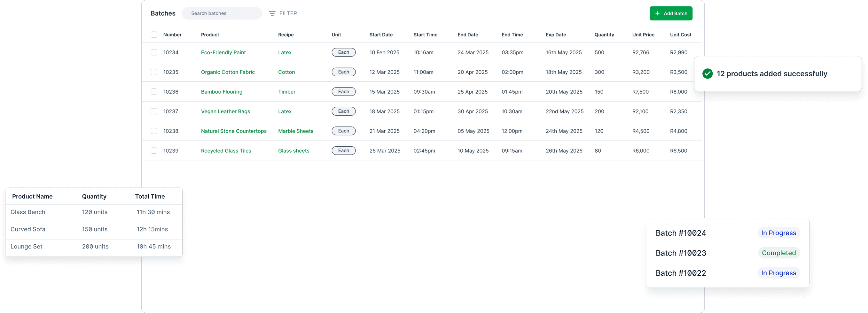Click the Marble Sheets recipe link
868x313 pixels.
pos(295,131)
